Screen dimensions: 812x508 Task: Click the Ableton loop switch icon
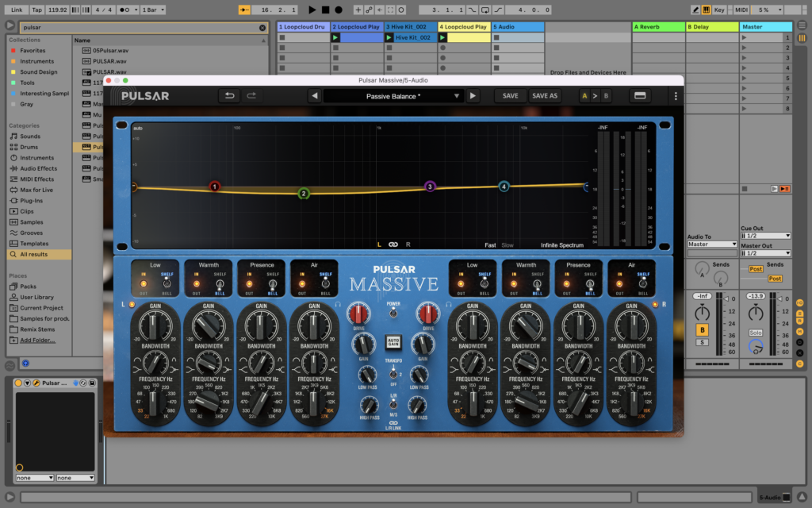click(485, 10)
